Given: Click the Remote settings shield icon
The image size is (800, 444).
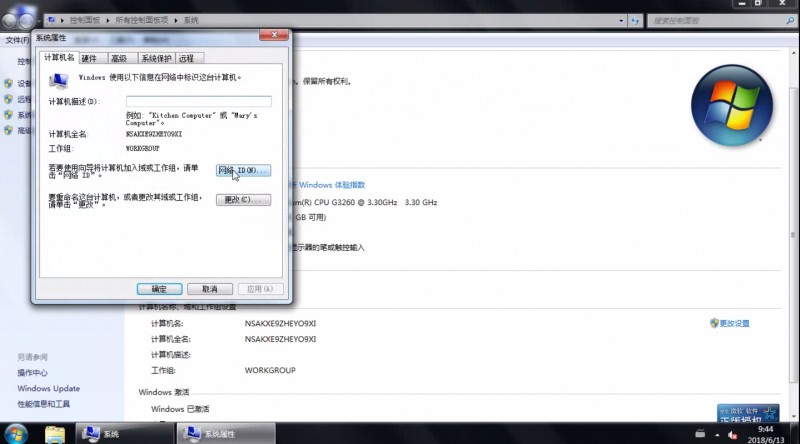Looking at the screenshot, I should (x=8, y=99).
